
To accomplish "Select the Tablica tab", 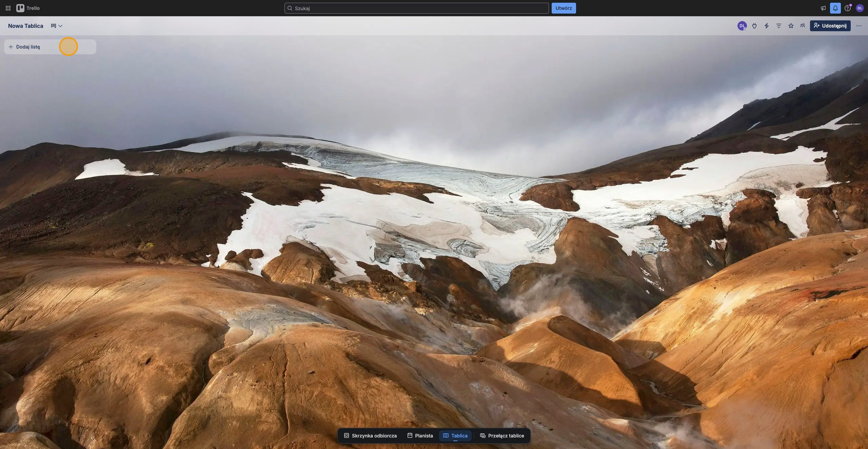I will tap(455, 436).
